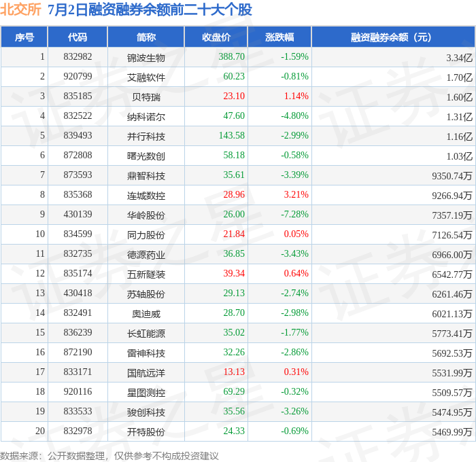Click the title 7月2日融资融券余额前二十大个股
This screenshot has height=462, width=476.
click(150, 10)
